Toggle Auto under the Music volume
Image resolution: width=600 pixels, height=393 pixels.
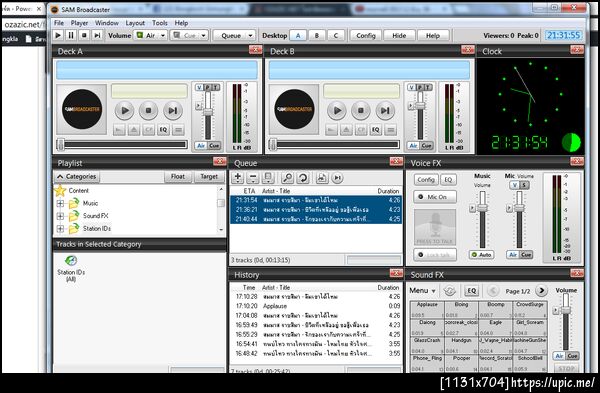(x=481, y=254)
